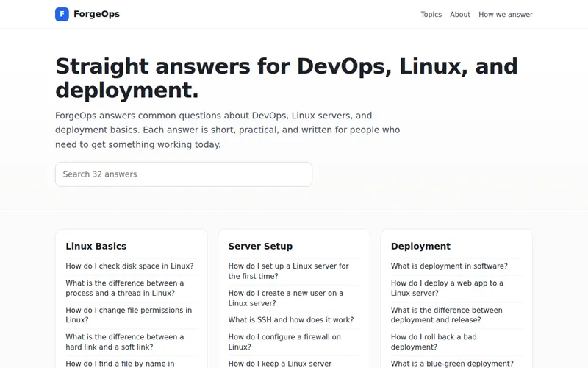Viewport: 588px width, 368px height.
Task: Open 'How do I find a file by name' link
Action: click(120, 364)
